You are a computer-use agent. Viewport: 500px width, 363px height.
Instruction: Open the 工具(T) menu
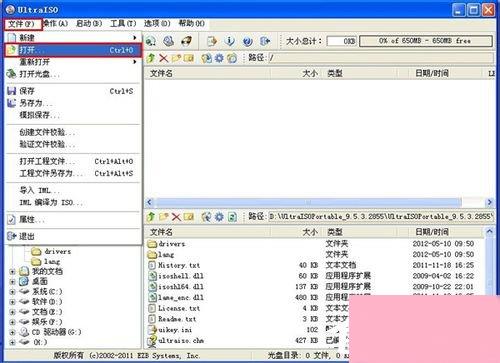pos(123,23)
